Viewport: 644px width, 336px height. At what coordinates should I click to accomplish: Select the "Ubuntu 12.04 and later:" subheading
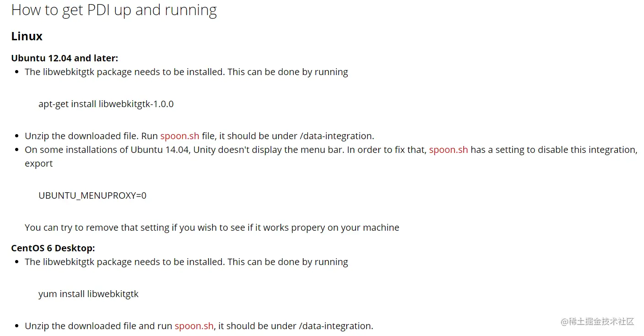64,58
